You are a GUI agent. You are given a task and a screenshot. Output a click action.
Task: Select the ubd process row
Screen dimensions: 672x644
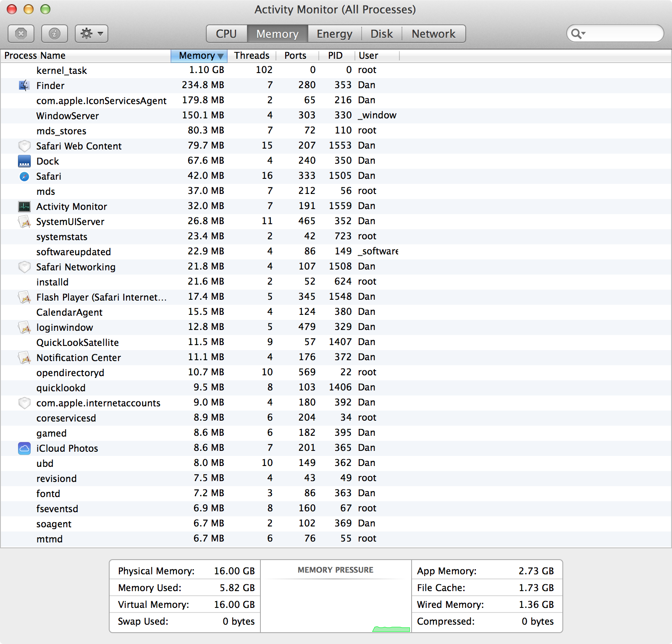click(x=336, y=463)
